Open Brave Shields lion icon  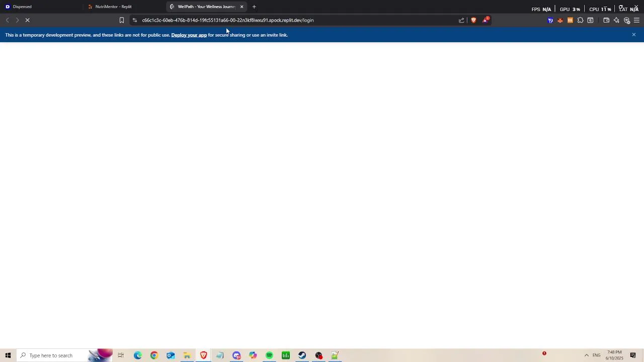pyautogui.click(x=473, y=20)
